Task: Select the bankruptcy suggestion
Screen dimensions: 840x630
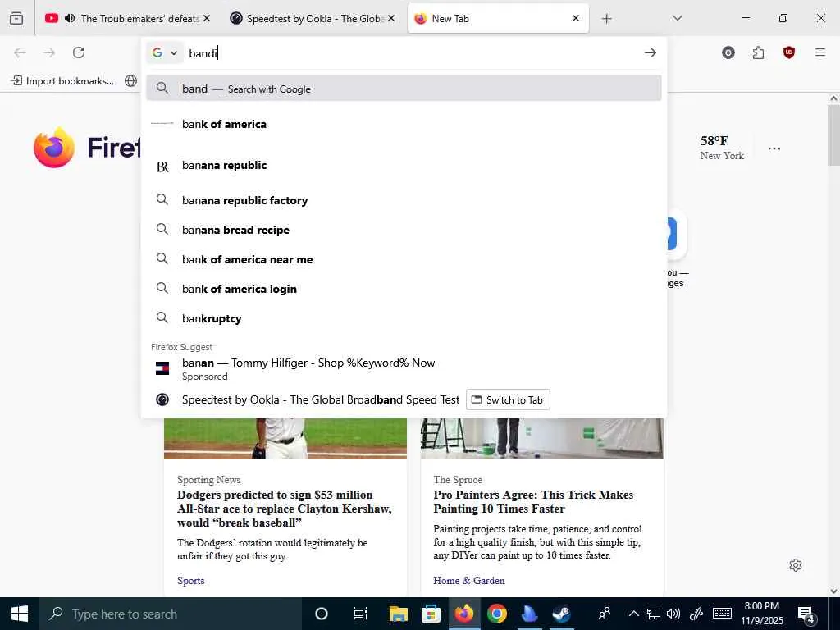Action: [404, 318]
